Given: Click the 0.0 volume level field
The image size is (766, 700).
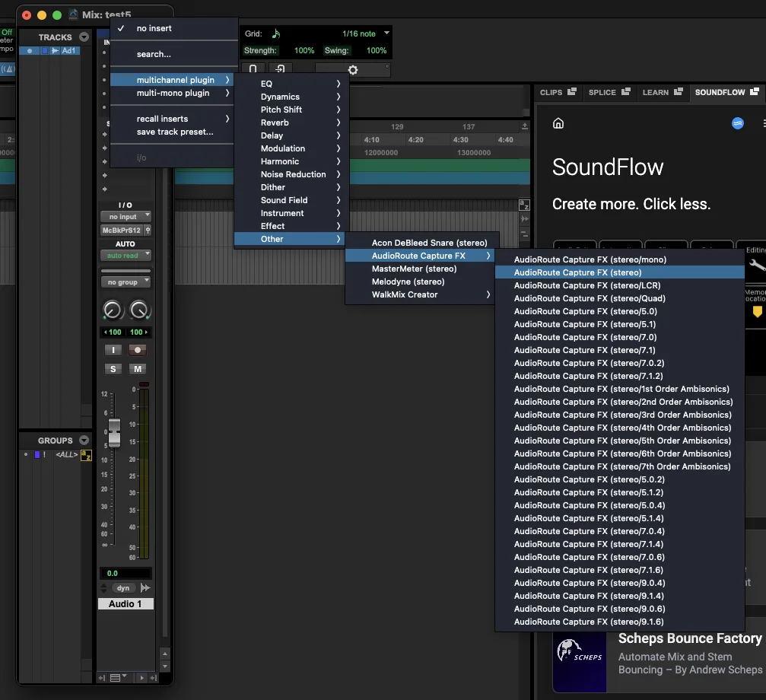Looking at the screenshot, I should click(x=126, y=573).
